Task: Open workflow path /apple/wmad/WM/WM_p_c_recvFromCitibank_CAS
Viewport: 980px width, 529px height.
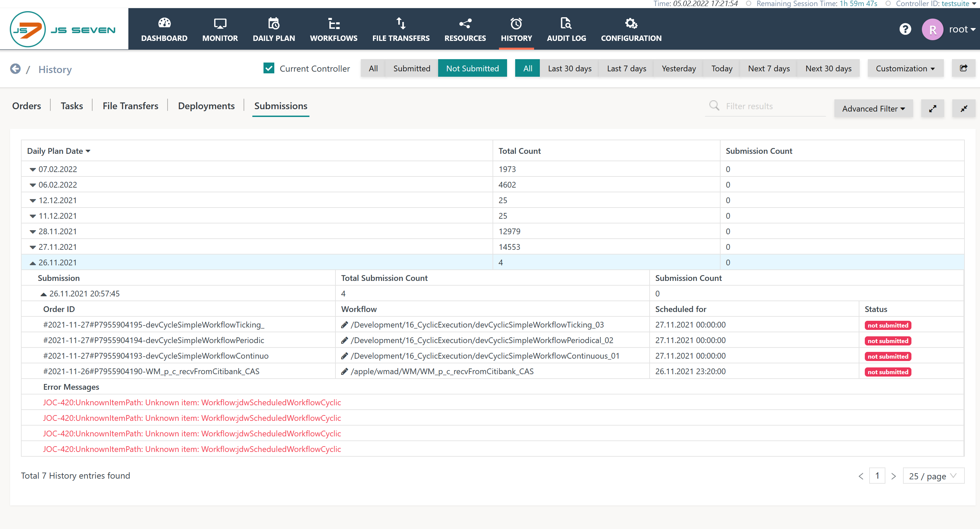Action: (442, 371)
